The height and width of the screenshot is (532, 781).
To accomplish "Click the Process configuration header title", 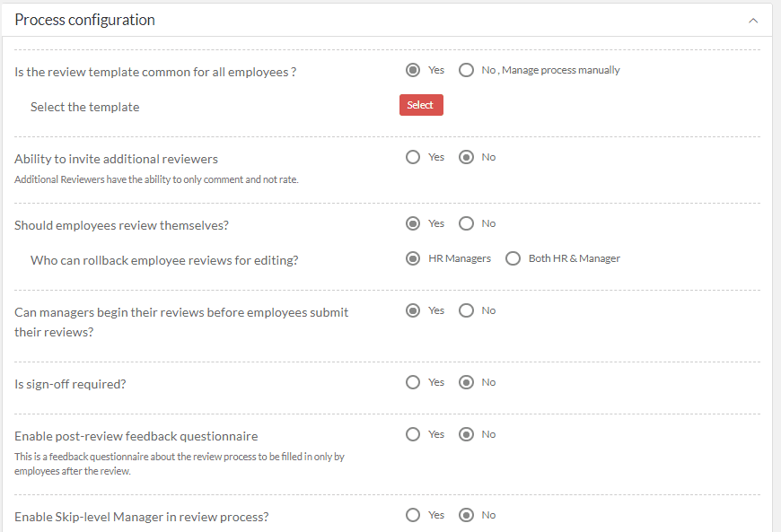I will point(84,20).
